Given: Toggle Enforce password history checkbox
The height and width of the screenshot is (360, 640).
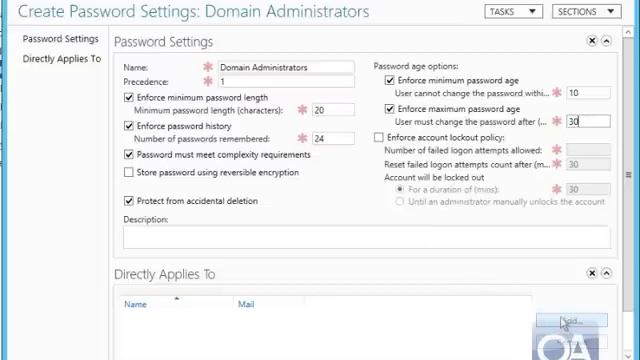Looking at the screenshot, I should pyautogui.click(x=129, y=126).
